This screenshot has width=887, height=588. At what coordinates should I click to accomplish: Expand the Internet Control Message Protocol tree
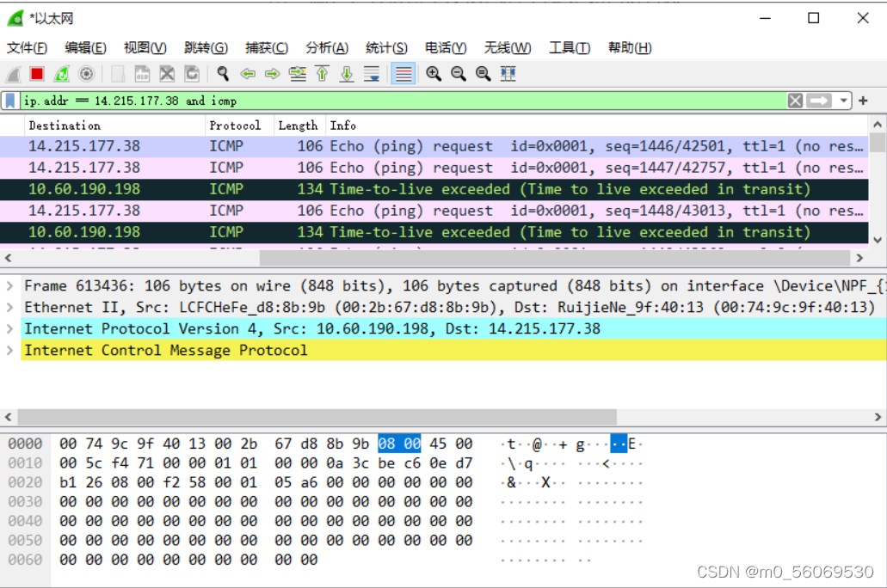(9, 350)
